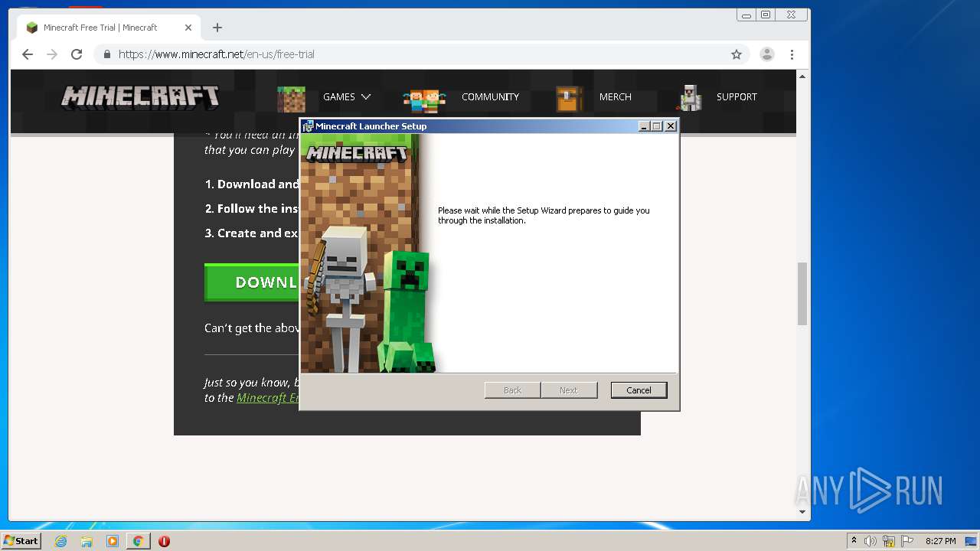Minimize the Minecraft Launcher Setup dialog
Image resolution: width=980 pixels, height=551 pixels.
pos(644,126)
